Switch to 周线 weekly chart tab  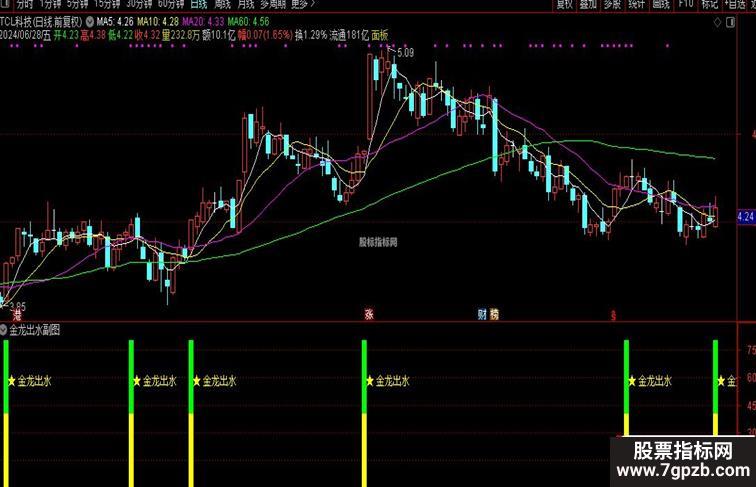222,4
